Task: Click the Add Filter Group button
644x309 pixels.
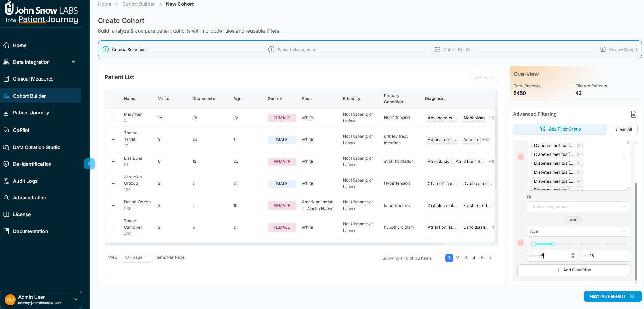Action: 560,129
